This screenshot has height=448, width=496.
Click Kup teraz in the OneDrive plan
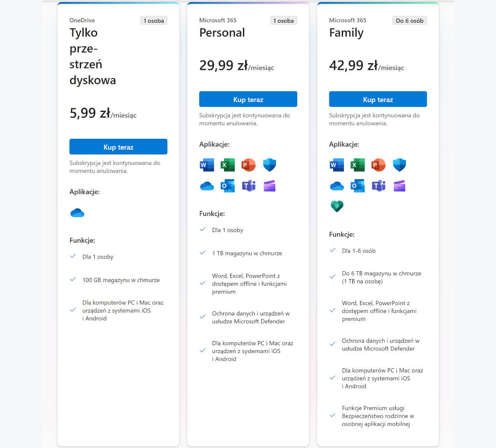[x=118, y=147]
